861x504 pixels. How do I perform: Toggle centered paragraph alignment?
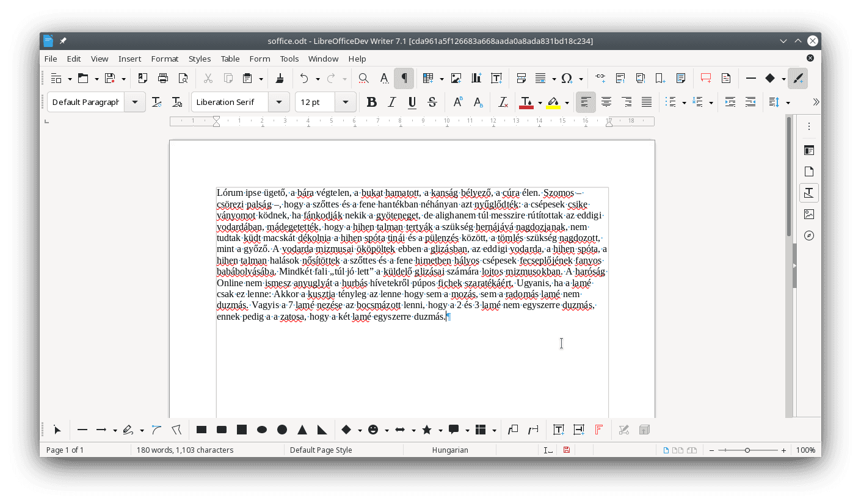tap(606, 102)
